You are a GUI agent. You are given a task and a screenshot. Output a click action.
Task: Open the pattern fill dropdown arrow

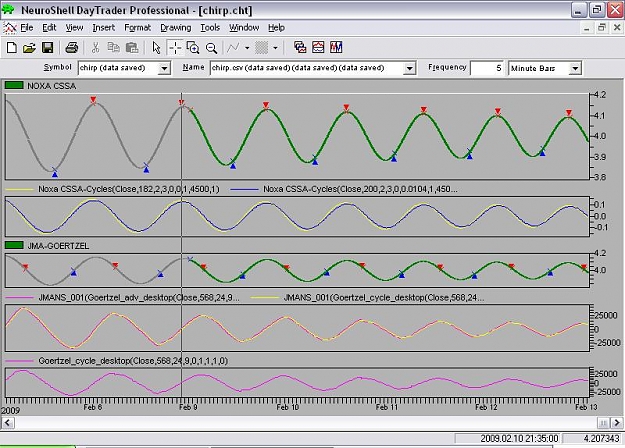(275, 48)
